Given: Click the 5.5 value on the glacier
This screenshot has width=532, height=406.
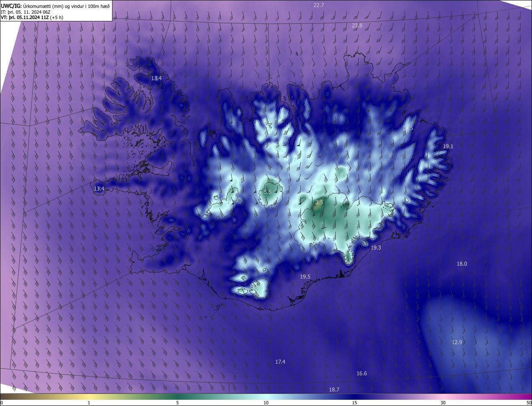Looking at the screenshot, I should click(268, 192).
